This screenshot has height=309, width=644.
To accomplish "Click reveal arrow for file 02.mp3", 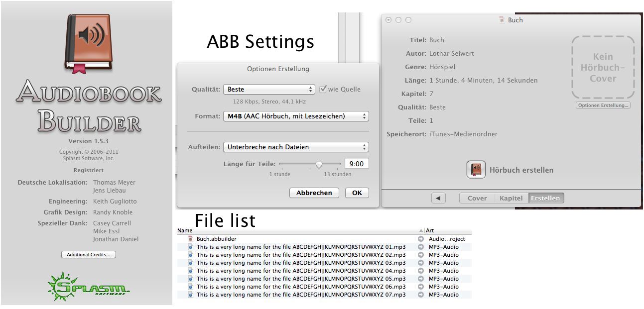I will point(421,255).
